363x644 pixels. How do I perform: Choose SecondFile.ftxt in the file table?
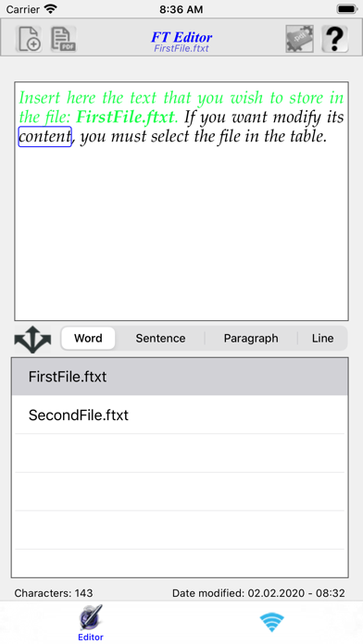pyautogui.click(x=180, y=415)
